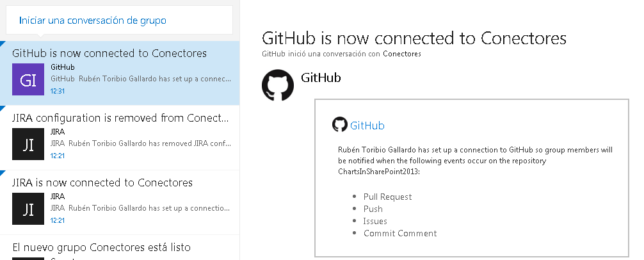The height and width of the screenshot is (260, 644).
Task: Click the Conectores group name in subtitle
Action: [402, 54]
